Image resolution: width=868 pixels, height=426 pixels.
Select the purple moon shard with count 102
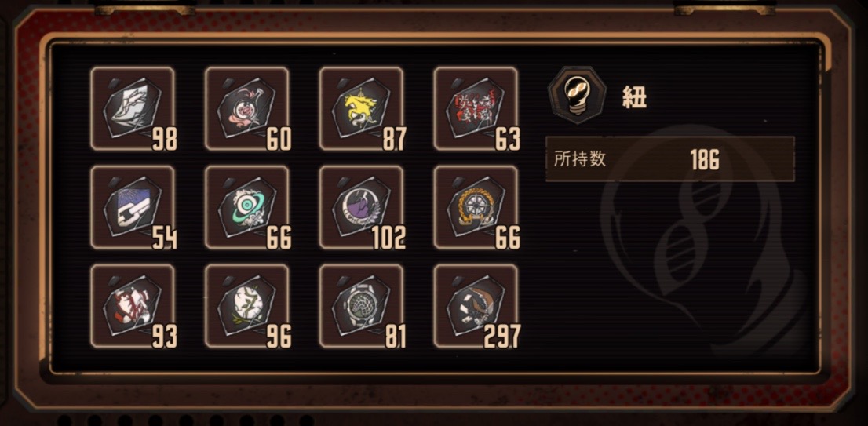tap(362, 207)
